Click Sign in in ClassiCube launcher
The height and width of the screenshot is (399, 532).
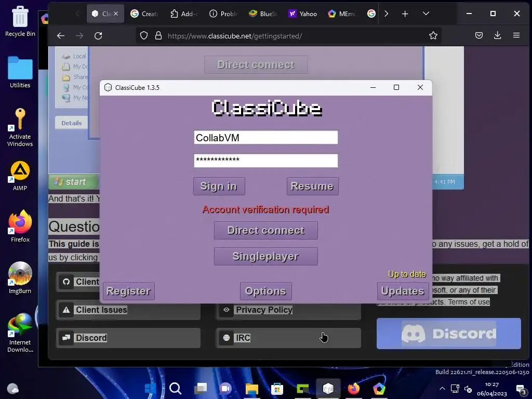click(219, 186)
